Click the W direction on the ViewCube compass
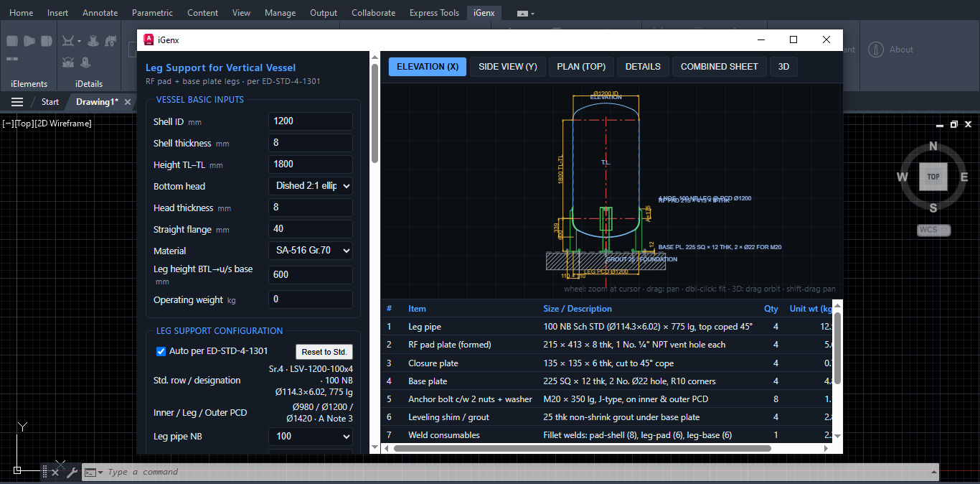 [x=903, y=177]
